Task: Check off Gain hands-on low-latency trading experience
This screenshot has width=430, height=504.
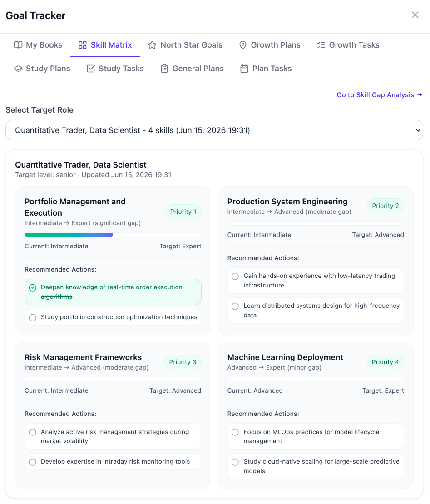Action: coord(235,277)
